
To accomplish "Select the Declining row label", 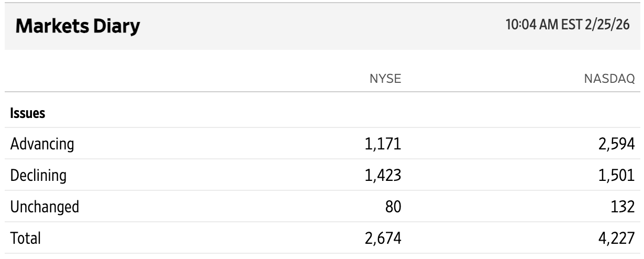I will click(x=38, y=175).
